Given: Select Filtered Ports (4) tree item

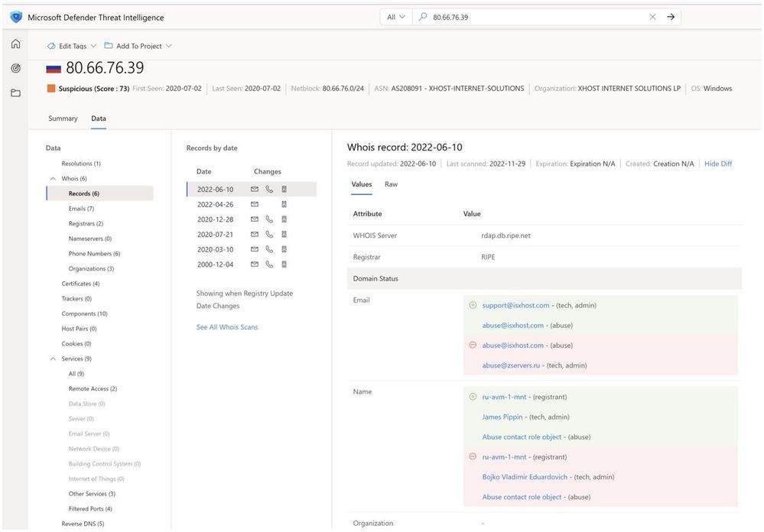Looking at the screenshot, I should point(90,508).
